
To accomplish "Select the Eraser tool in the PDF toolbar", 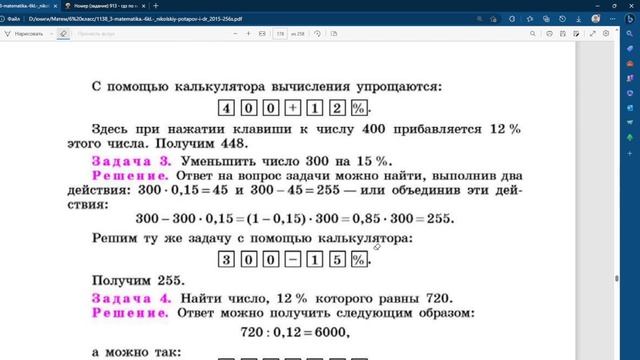I will click(63, 34).
